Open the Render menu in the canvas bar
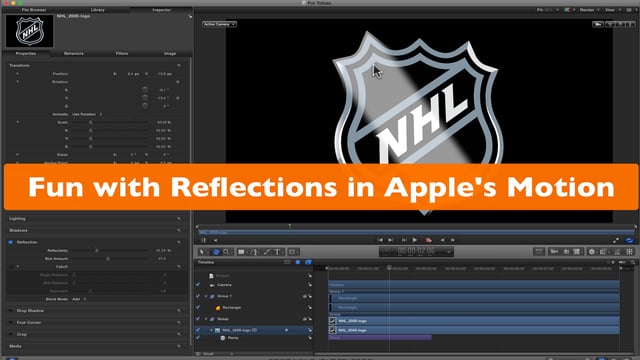 point(590,10)
